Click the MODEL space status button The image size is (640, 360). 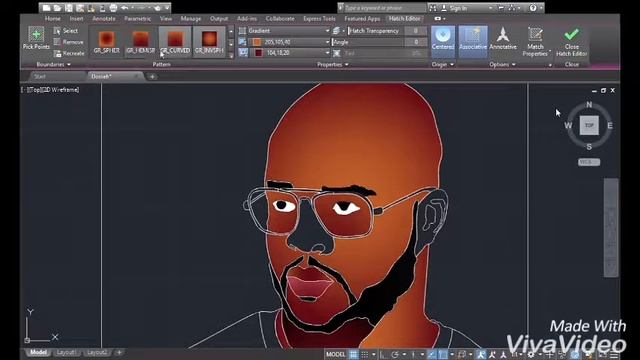coord(336,354)
